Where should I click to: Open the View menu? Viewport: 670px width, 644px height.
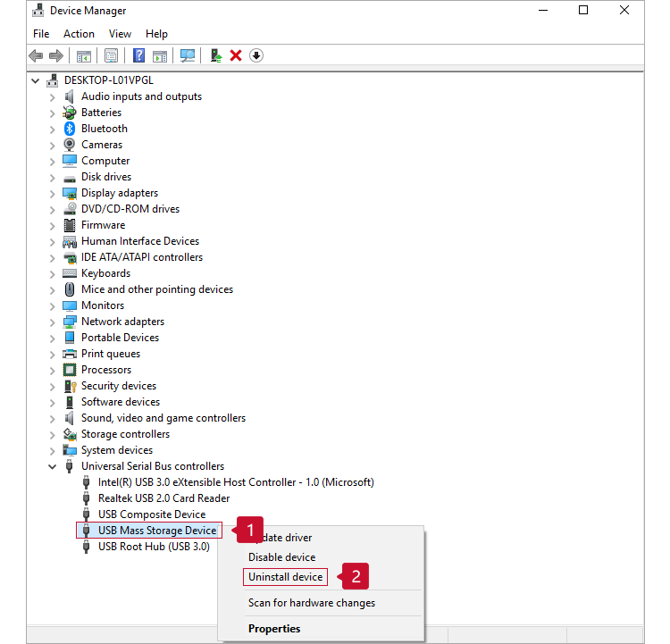tap(120, 34)
